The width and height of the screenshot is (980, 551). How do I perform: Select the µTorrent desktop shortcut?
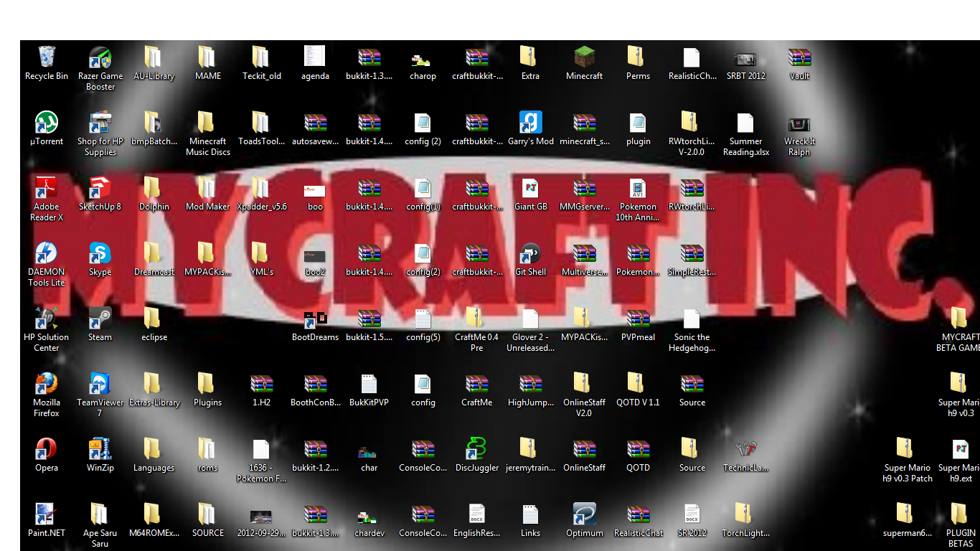[47, 123]
